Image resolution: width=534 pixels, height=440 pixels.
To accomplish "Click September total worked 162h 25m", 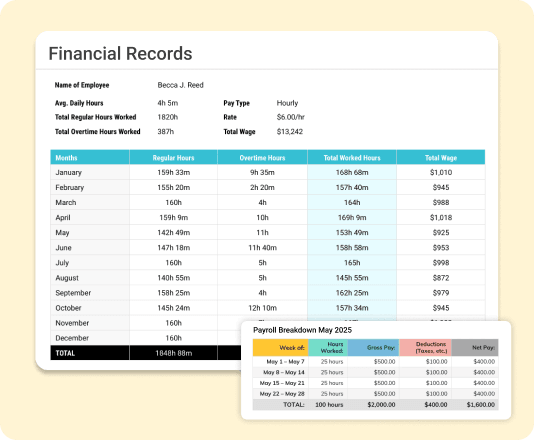I will point(352,293).
